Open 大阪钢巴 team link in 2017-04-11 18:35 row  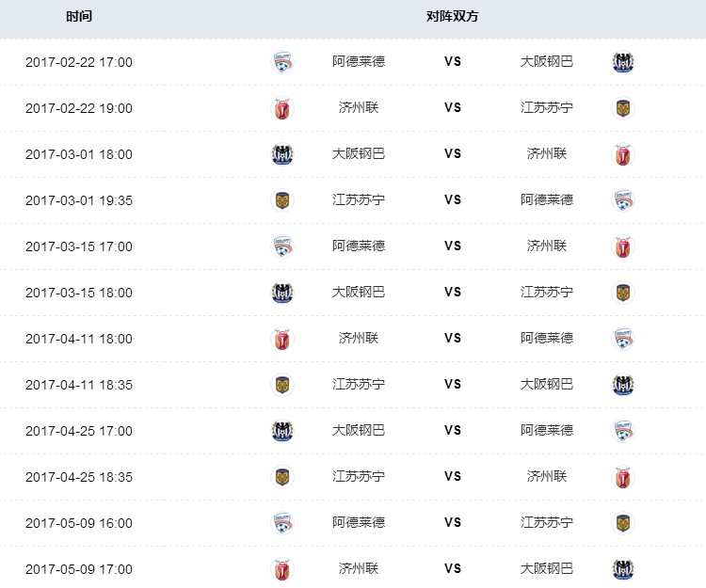click(x=547, y=384)
